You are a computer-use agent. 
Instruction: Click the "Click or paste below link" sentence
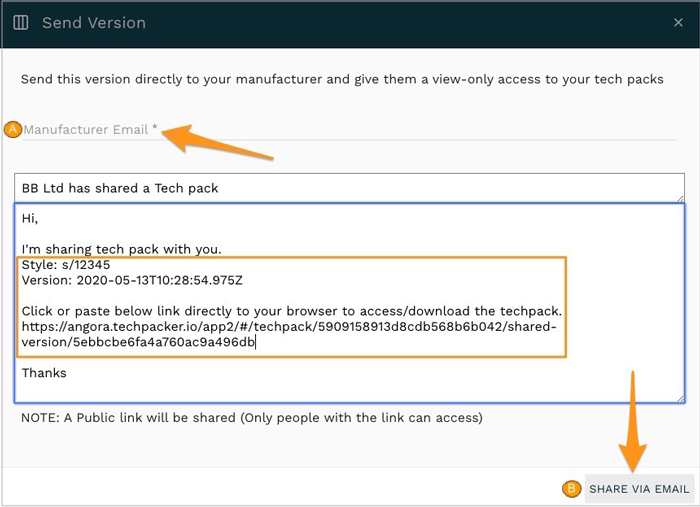[x=292, y=311]
